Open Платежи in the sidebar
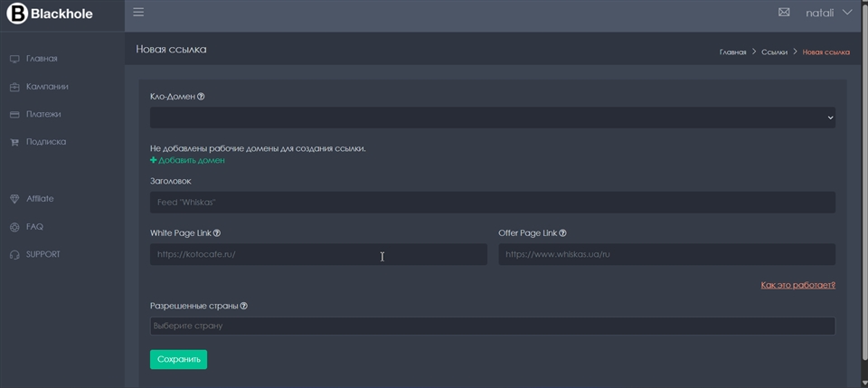 pyautogui.click(x=43, y=115)
